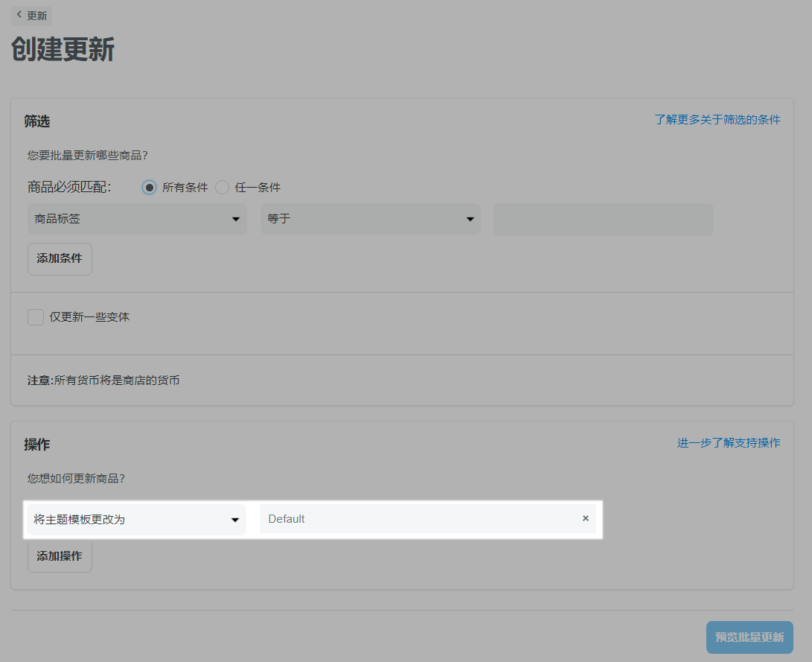This screenshot has width=812, height=662.
Task: Clear the Default template value with the x icon
Action: coord(586,518)
